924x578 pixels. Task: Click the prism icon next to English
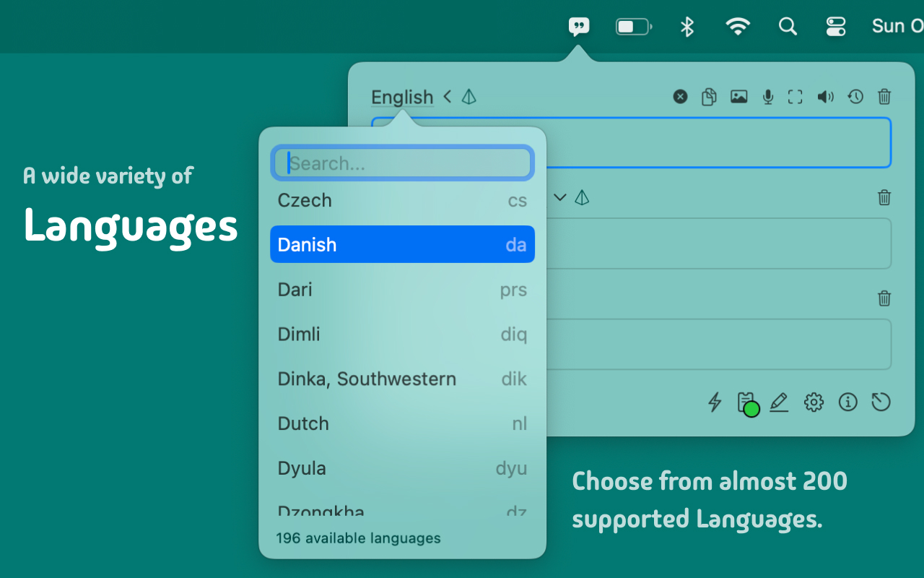coord(469,97)
